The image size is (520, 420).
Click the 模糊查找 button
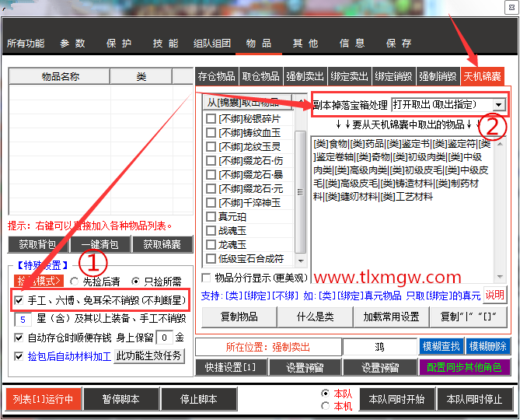[x=441, y=347]
